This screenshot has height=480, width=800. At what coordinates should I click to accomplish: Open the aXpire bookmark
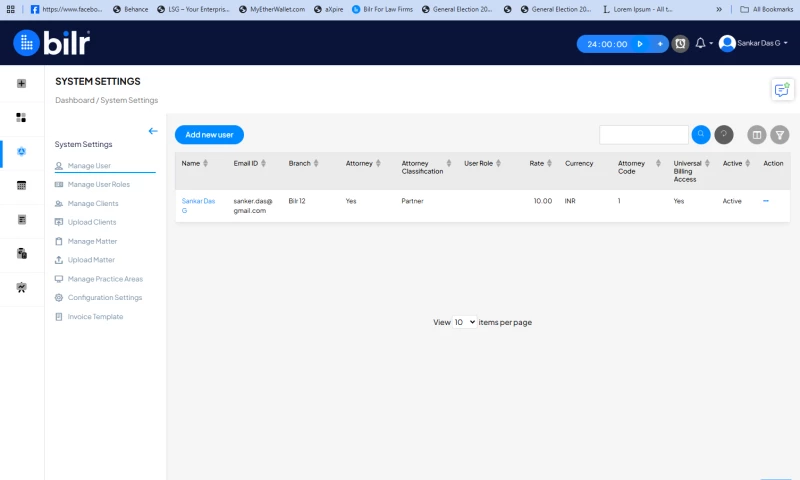329,9
